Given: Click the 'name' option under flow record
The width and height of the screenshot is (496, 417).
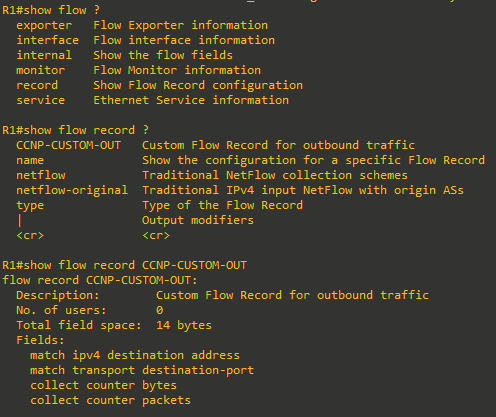Looking at the screenshot, I should click(x=30, y=160).
